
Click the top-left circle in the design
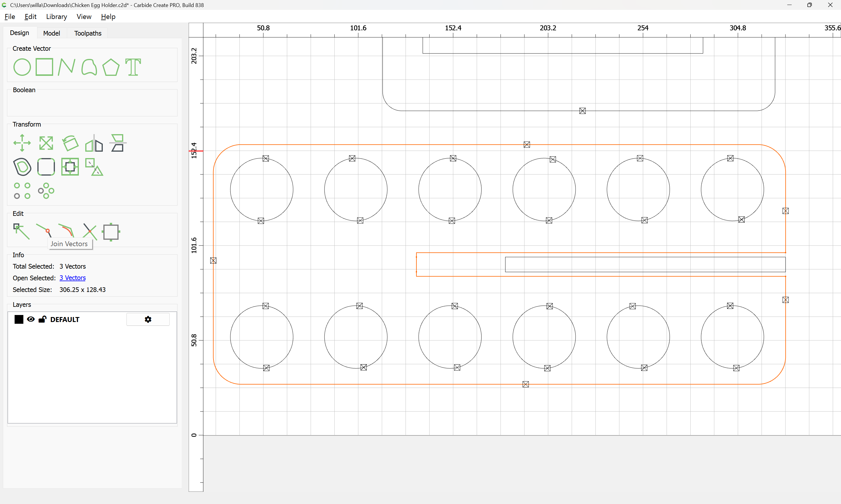tap(261, 190)
